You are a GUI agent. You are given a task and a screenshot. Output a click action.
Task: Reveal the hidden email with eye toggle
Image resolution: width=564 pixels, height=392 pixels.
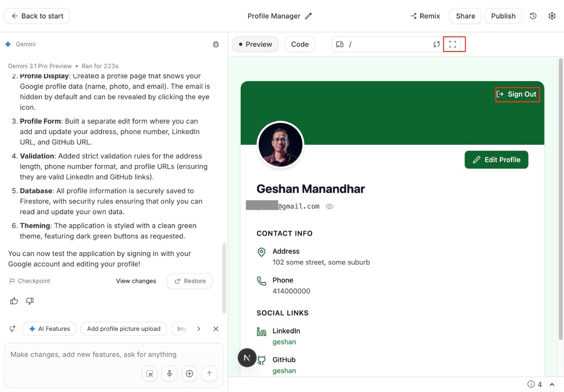tap(329, 206)
